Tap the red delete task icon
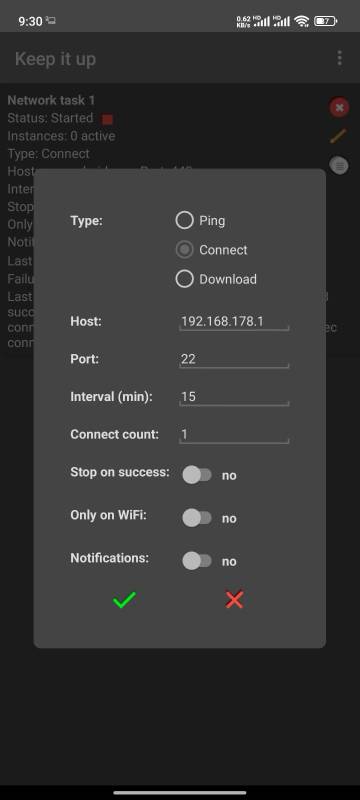Viewport: 360px width, 800px height. 339,108
